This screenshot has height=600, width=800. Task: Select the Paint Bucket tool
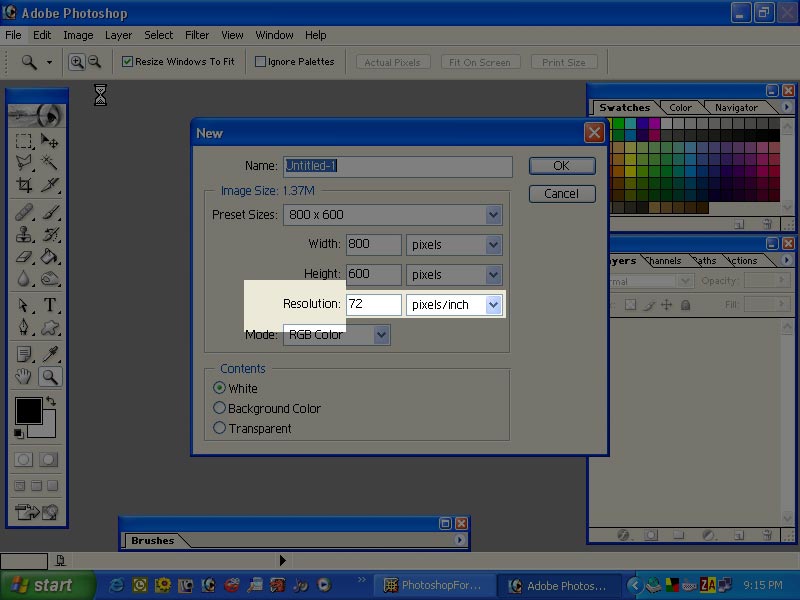coord(50,257)
